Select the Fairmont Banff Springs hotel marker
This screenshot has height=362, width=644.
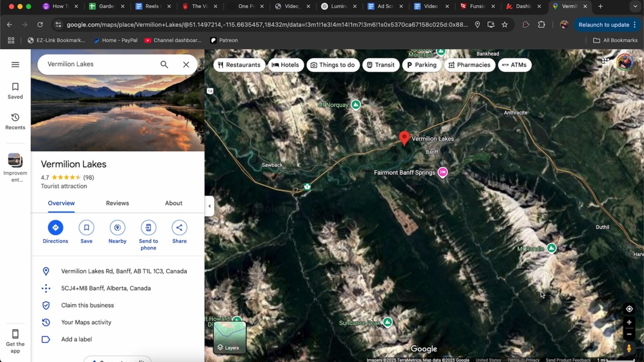coord(443,172)
